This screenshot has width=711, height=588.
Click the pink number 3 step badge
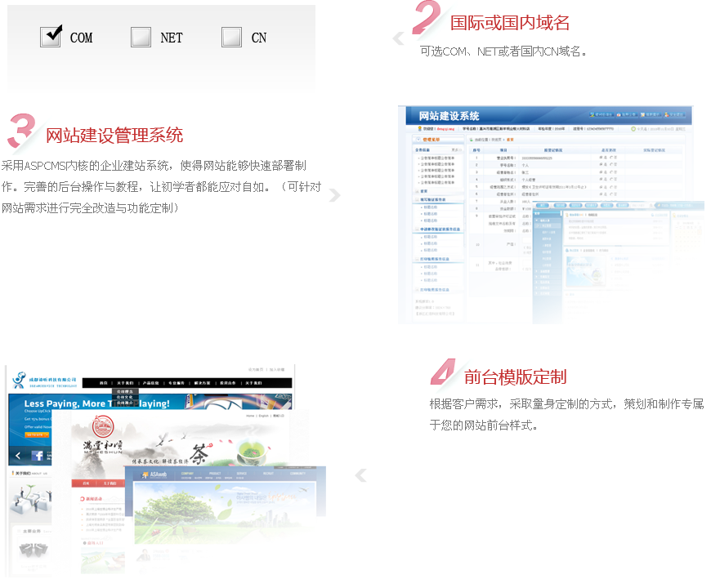point(22,131)
